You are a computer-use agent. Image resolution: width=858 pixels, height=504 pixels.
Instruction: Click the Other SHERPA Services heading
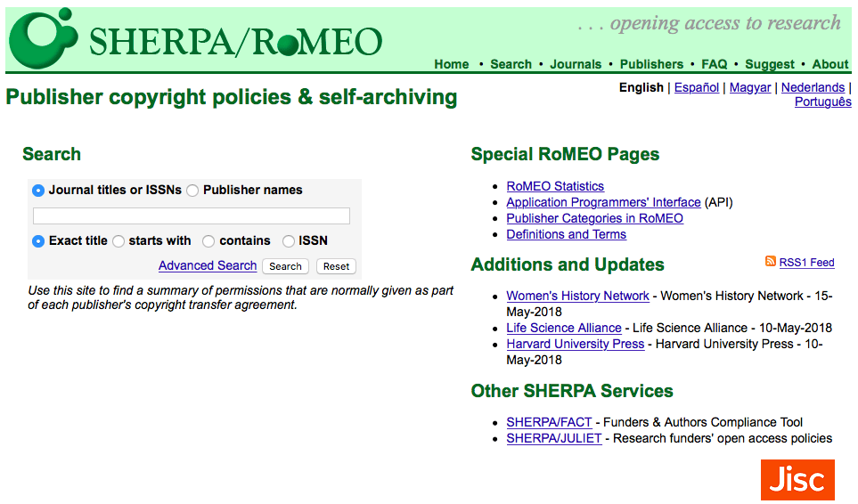[572, 392]
